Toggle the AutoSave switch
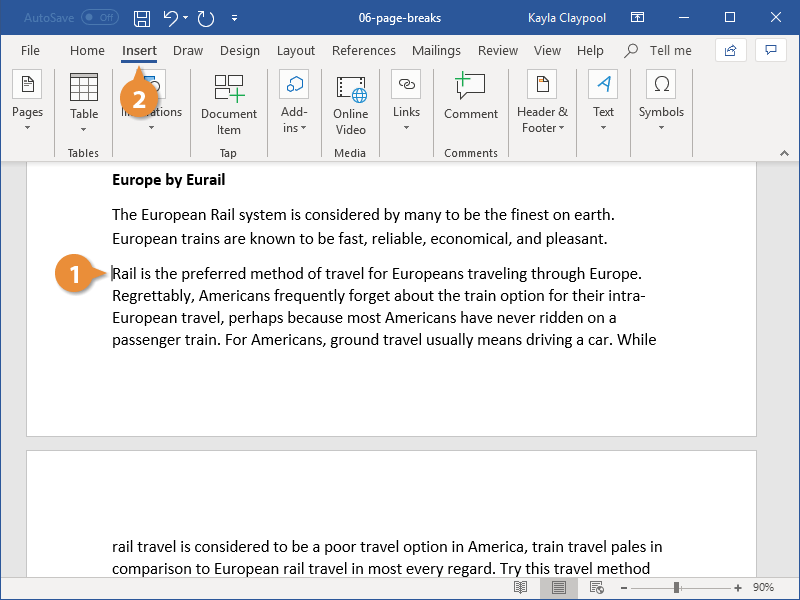 click(x=100, y=18)
